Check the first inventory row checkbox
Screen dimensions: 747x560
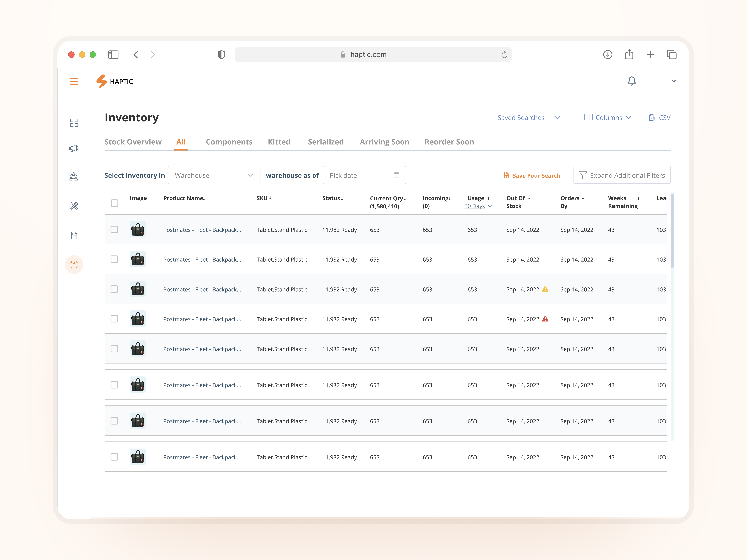coord(115,229)
